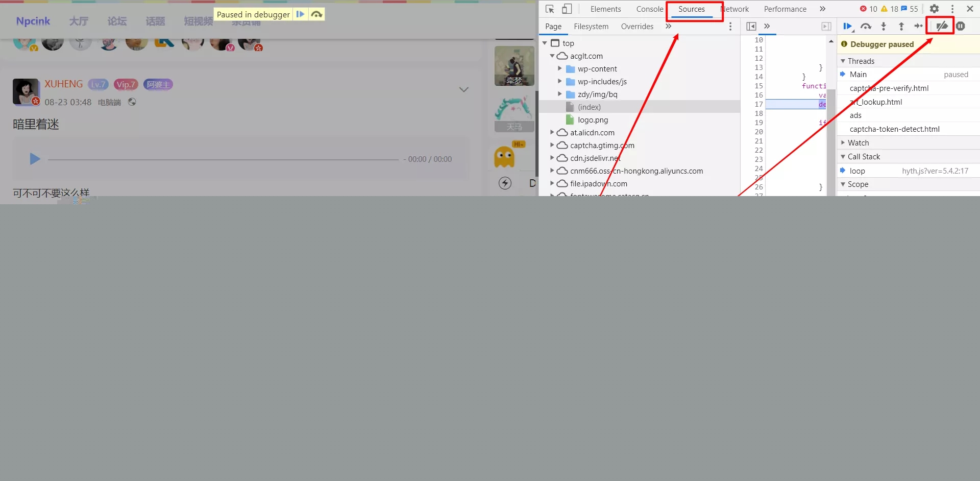The width and height of the screenshot is (980, 481).
Task: Click the XUHENG username link
Action: 63,84
